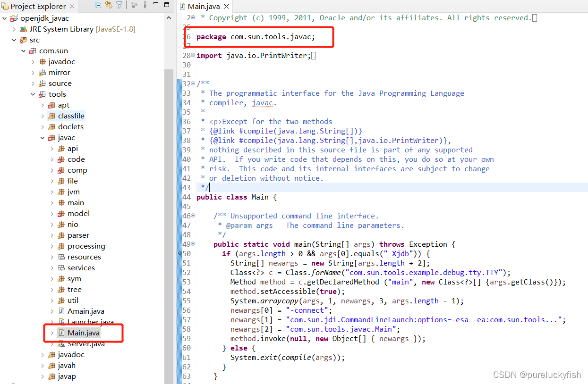588x384 pixels.
Task: Select the sym package in tree
Action: [x=74, y=279]
